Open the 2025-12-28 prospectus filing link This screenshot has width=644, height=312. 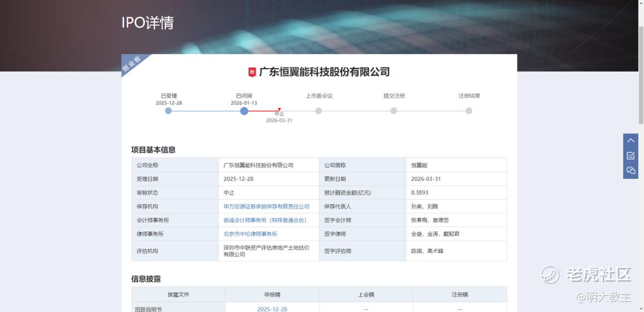click(272, 309)
